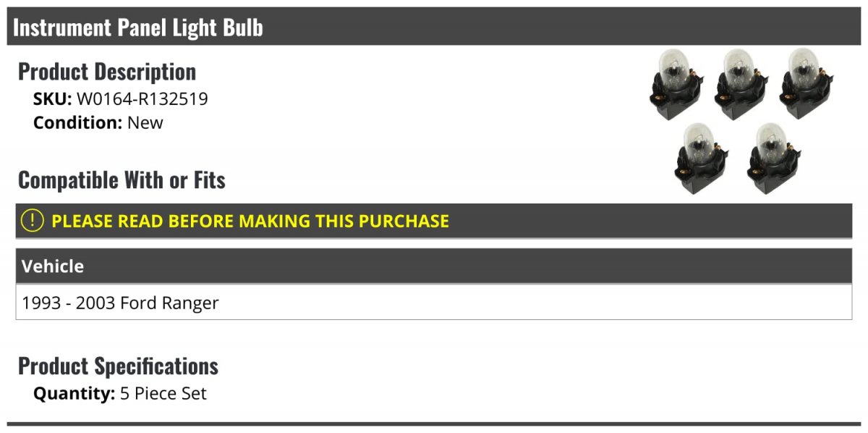Viewport: 868px width, 433px height.
Task: Click the top-left bulb in the product image
Action: point(677,84)
